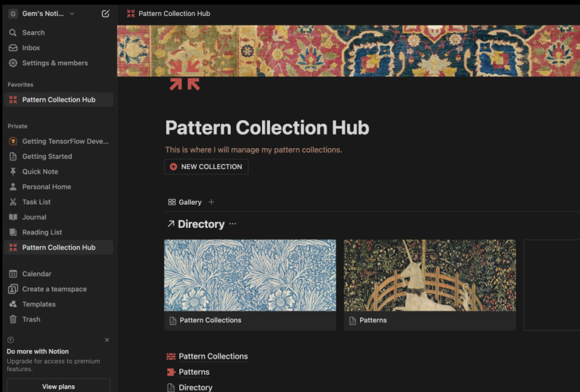The image size is (580, 392).
Task: Click the View plans button
Action: coord(59,386)
